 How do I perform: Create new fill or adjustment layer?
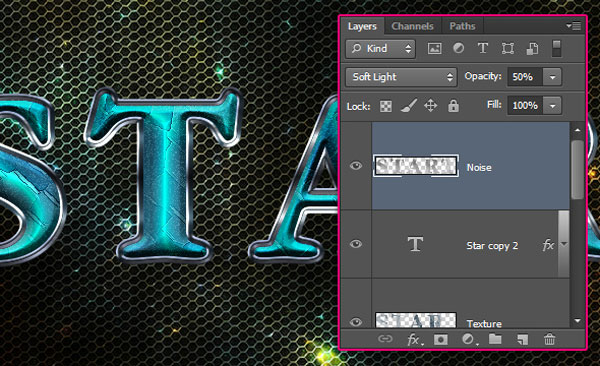[469, 339]
